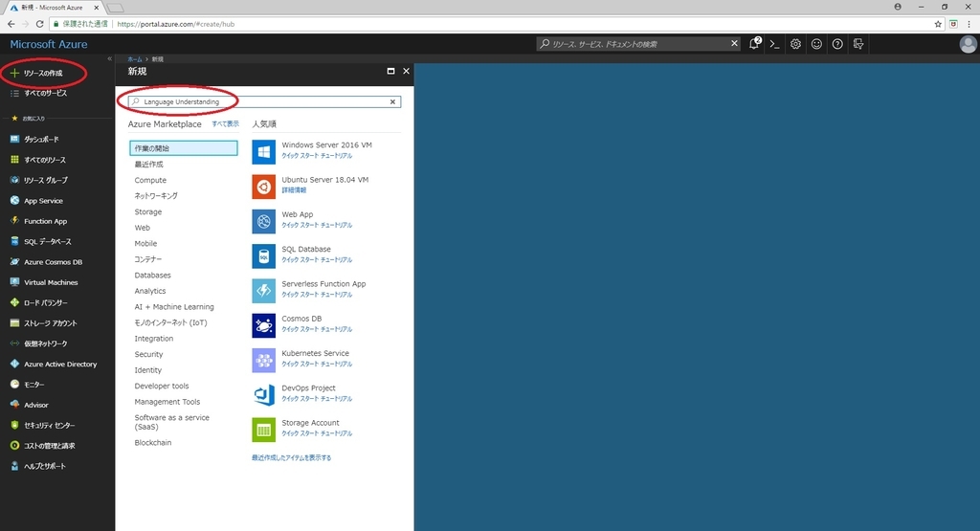Select the Databases category
The image size is (980, 531).
tap(152, 275)
